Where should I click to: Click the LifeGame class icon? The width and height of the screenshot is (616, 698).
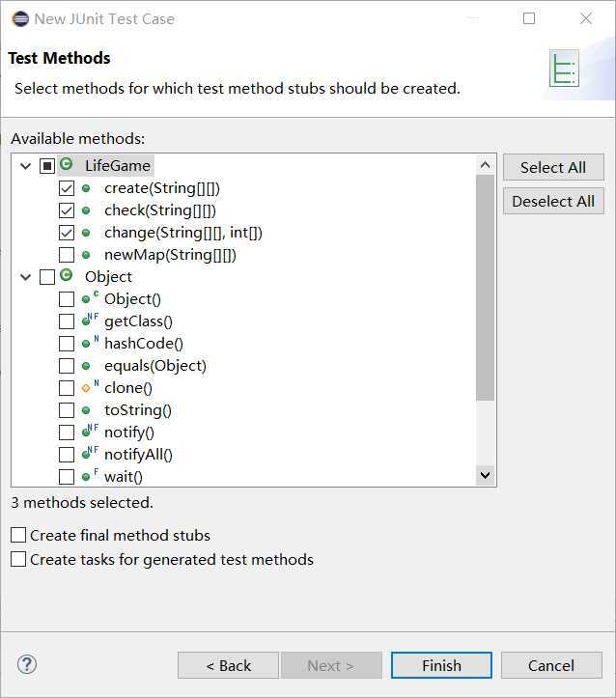[x=67, y=165]
